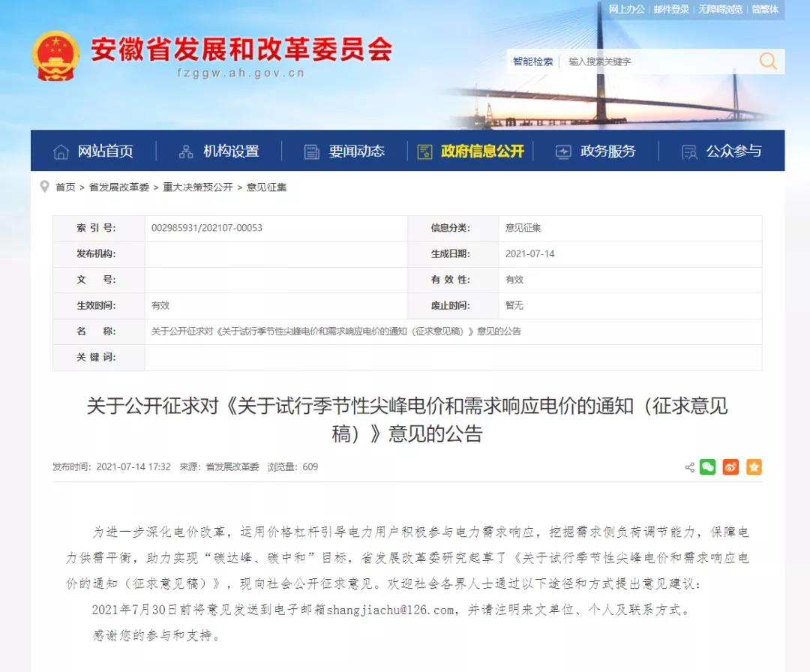Share the article via WeChat icon

pos(708,467)
